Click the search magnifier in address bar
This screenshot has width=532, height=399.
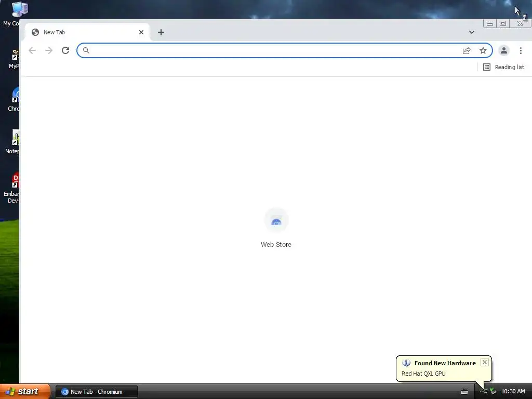coord(86,50)
